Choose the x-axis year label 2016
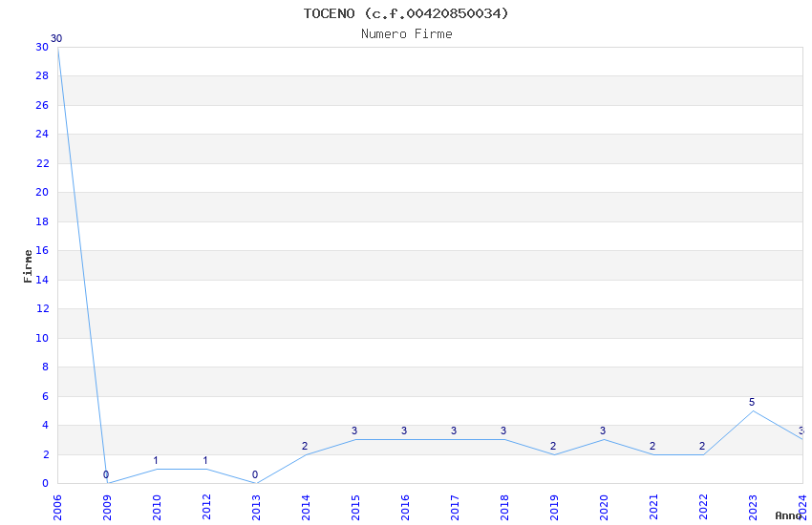 405,507
